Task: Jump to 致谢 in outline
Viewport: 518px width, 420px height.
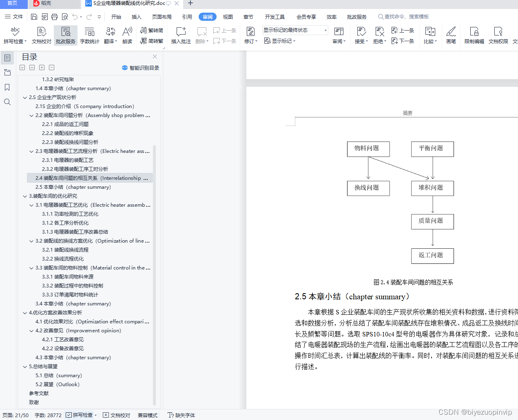Action: click(34, 402)
